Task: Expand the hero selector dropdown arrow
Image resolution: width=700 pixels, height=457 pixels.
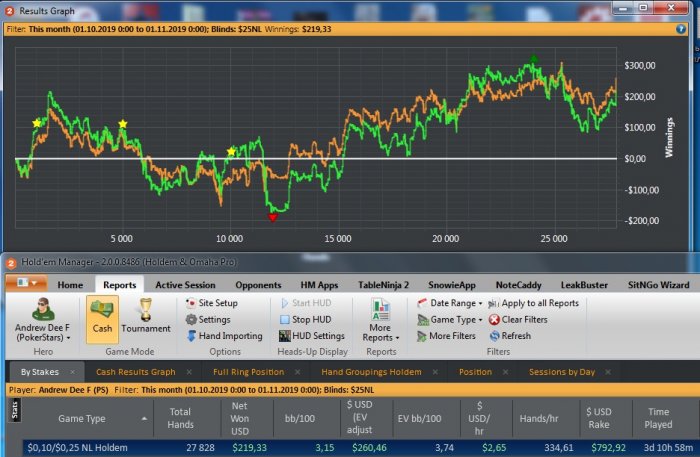Action: pos(68,338)
